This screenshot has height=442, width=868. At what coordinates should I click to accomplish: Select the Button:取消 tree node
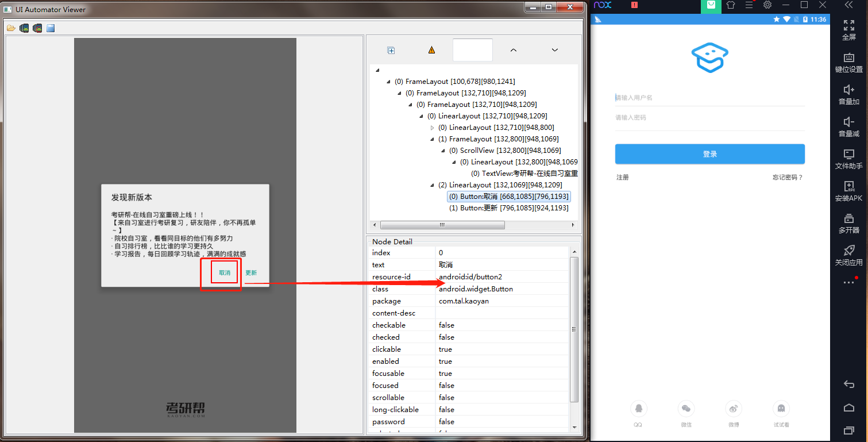click(508, 197)
